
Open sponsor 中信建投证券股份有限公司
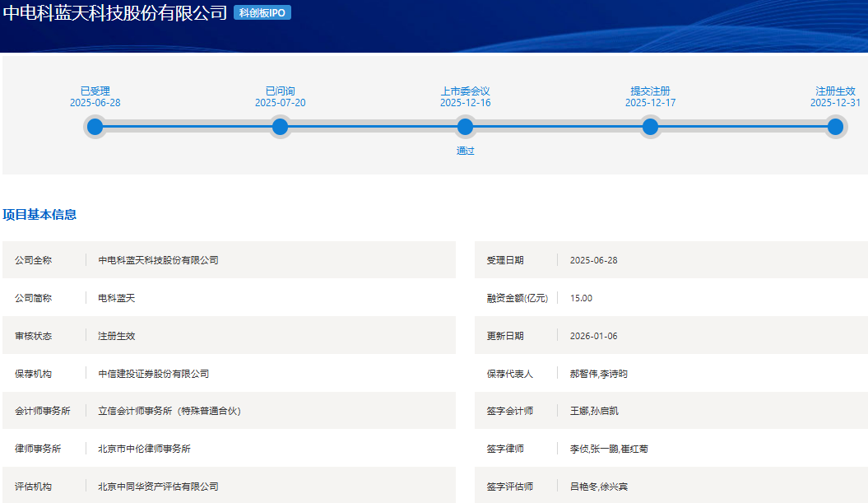click(x=153, y=374)
